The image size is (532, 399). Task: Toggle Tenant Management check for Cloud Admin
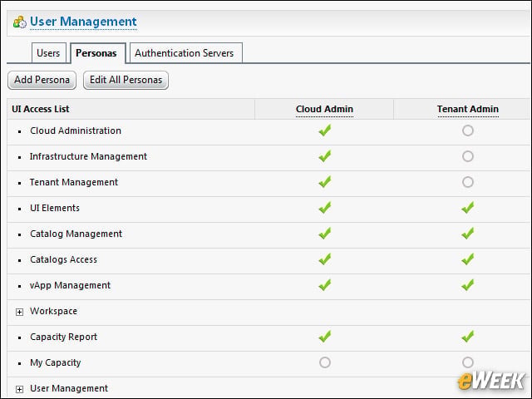pos(325,182)
